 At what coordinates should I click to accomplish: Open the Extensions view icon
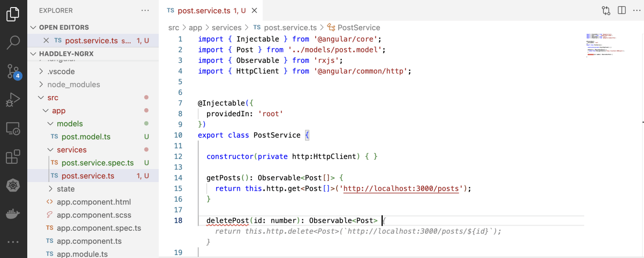13,157
